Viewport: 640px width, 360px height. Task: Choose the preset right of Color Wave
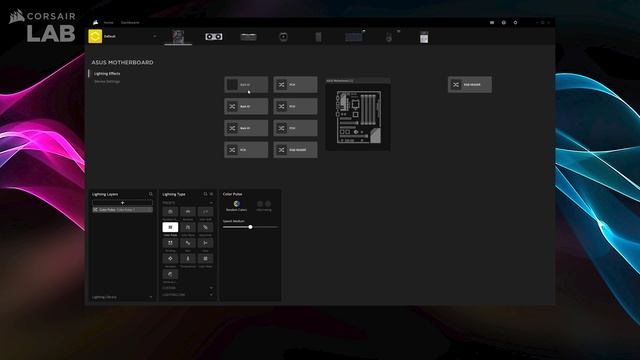(x=205, y=227)
